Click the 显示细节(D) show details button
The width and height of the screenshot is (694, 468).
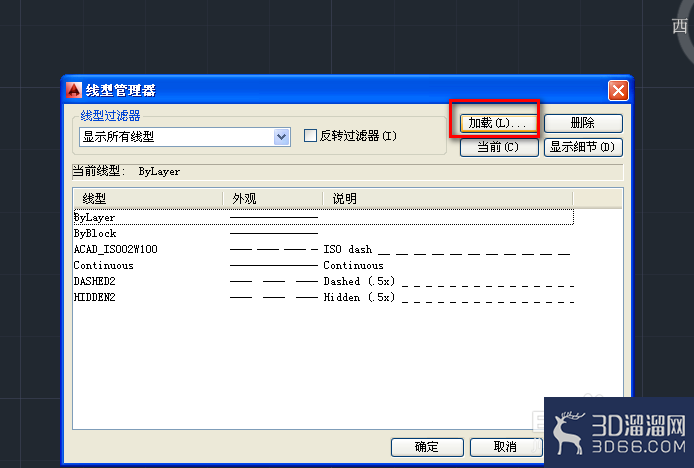click(x=583, y=147)
